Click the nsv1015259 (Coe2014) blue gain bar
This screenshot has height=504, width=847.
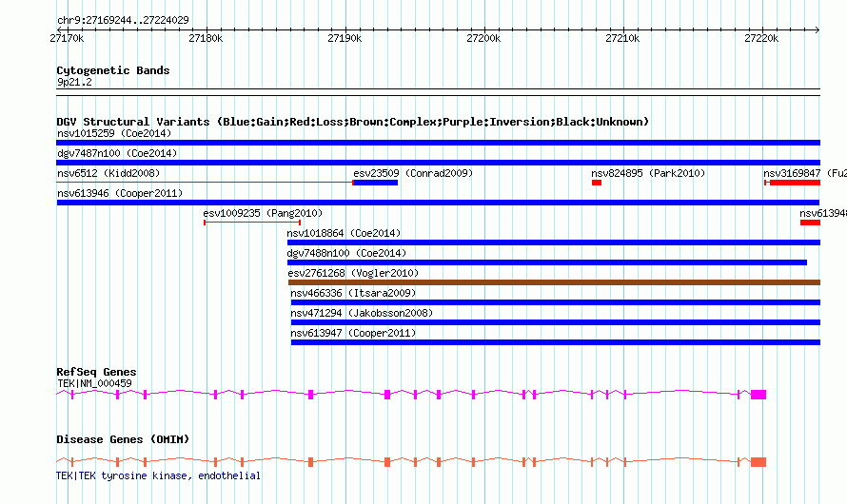[x=438, y=143]
